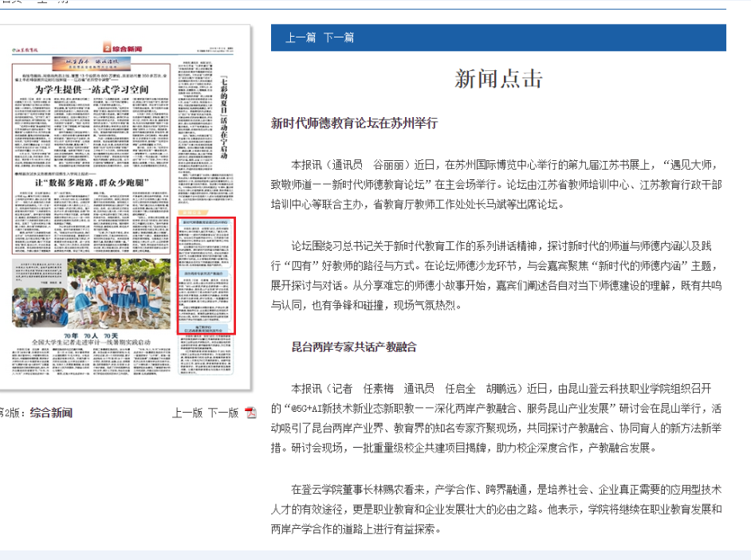Go to next article 下一篇

pyautogui.click(x=339, y=37)
